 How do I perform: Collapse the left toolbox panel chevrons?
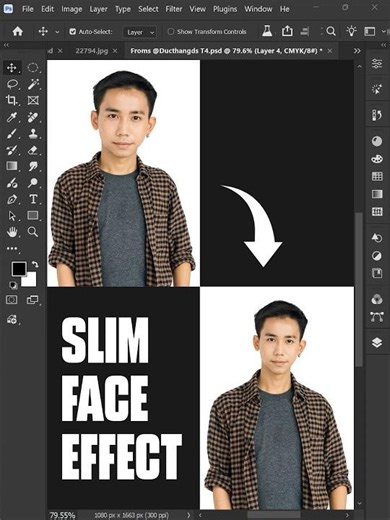point(6,45)
